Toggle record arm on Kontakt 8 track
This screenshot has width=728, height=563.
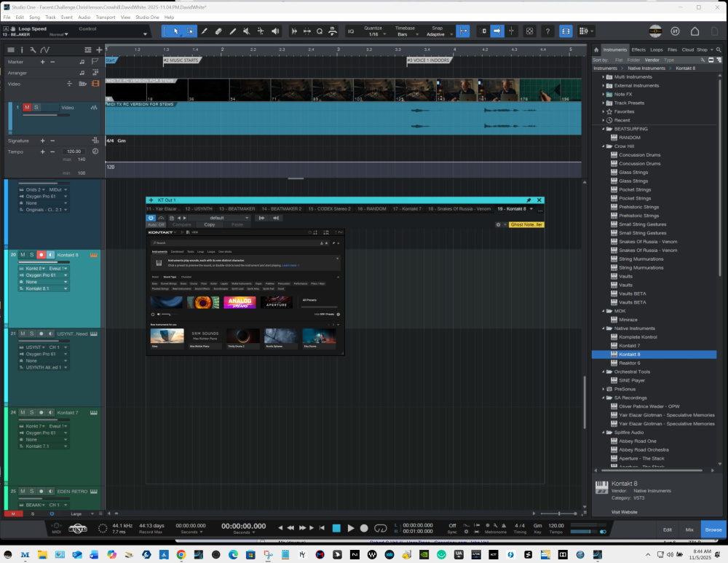point(41,255)
